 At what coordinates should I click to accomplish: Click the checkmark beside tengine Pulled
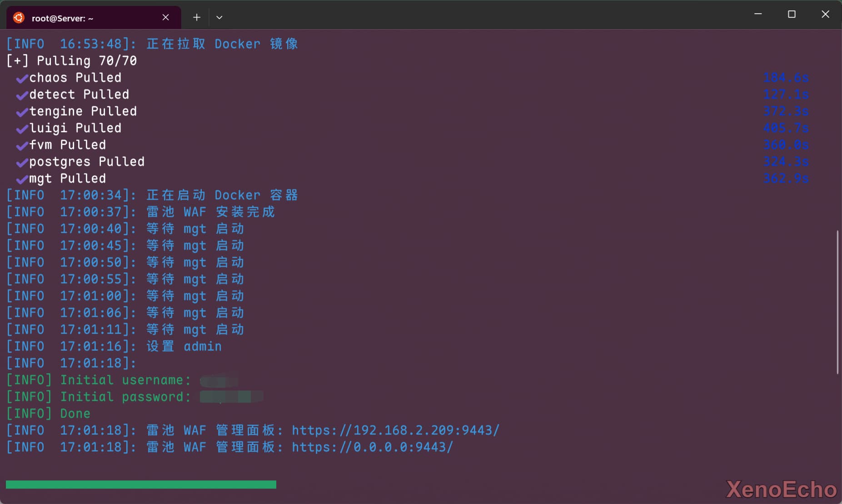(x=22, y=113)
